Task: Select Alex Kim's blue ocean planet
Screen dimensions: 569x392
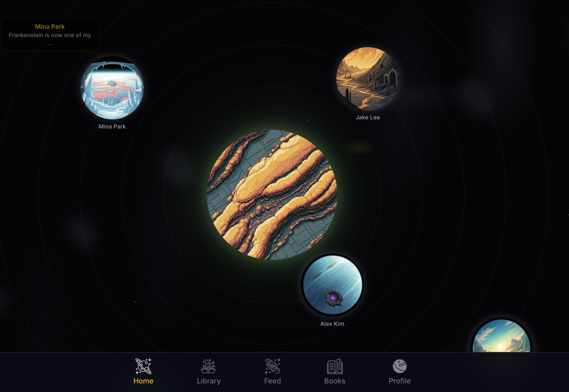Action: (332, 285)
